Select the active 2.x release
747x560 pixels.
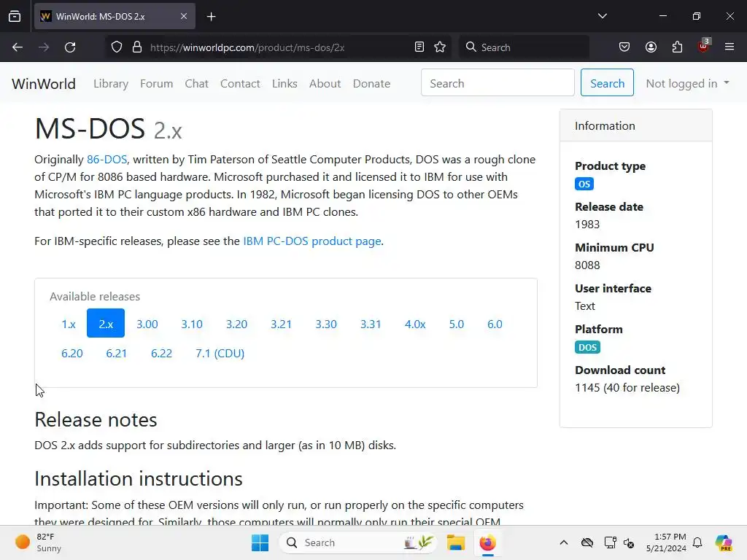(x=106, y=324)
